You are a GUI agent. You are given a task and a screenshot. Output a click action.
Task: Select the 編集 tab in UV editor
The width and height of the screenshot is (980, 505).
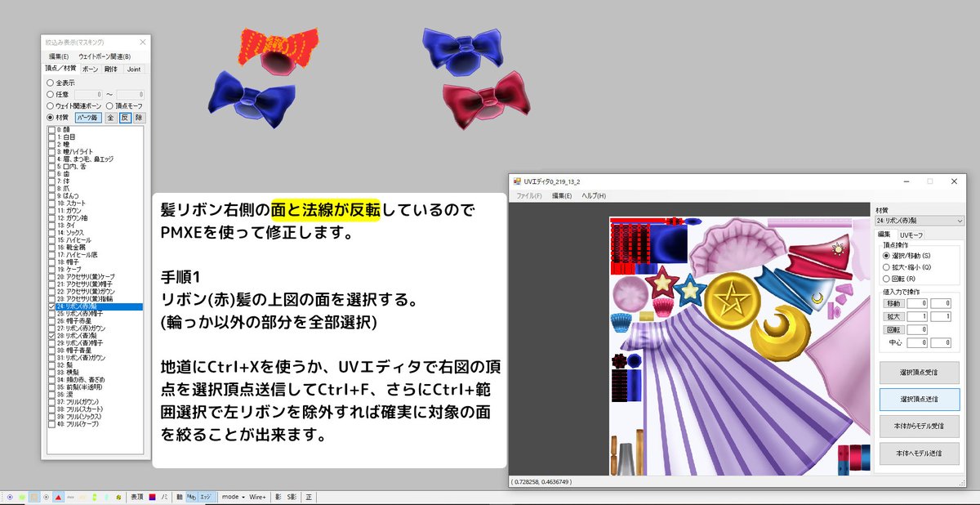click(x=884, y=235)
